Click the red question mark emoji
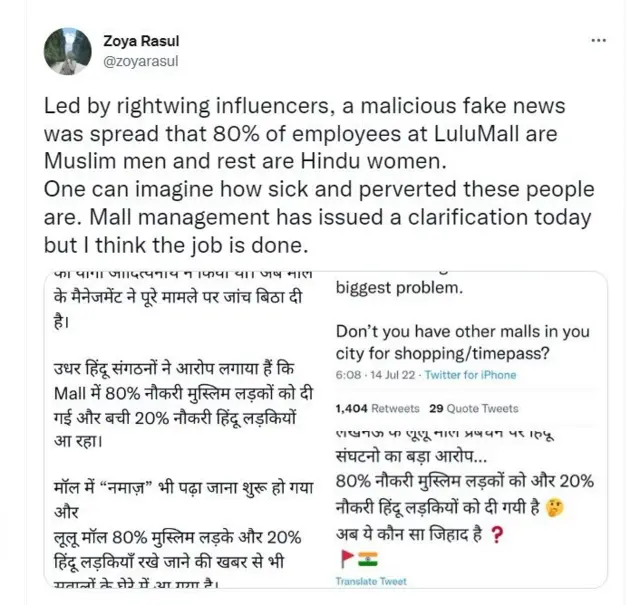The height and width of the screenshot is (605, 640). (498, 534)
